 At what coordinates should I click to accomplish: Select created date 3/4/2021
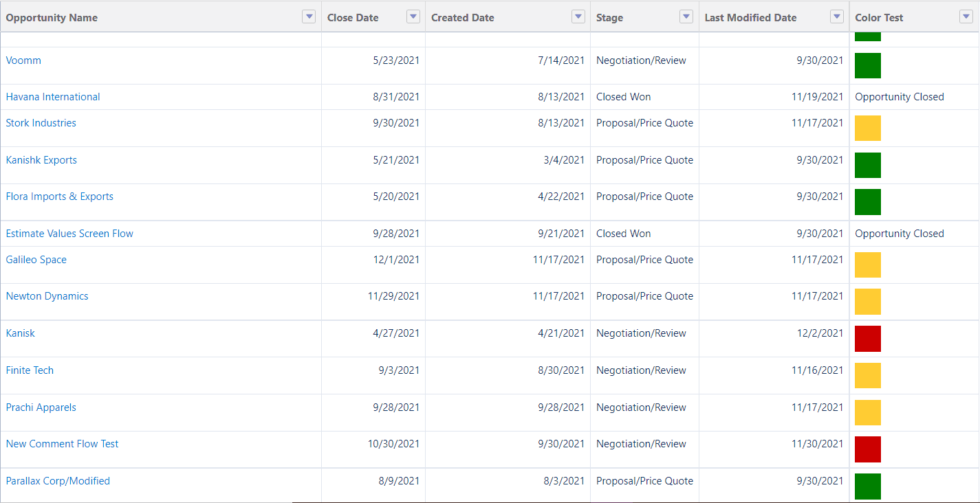pyautogui.click(x=564, y=160)
